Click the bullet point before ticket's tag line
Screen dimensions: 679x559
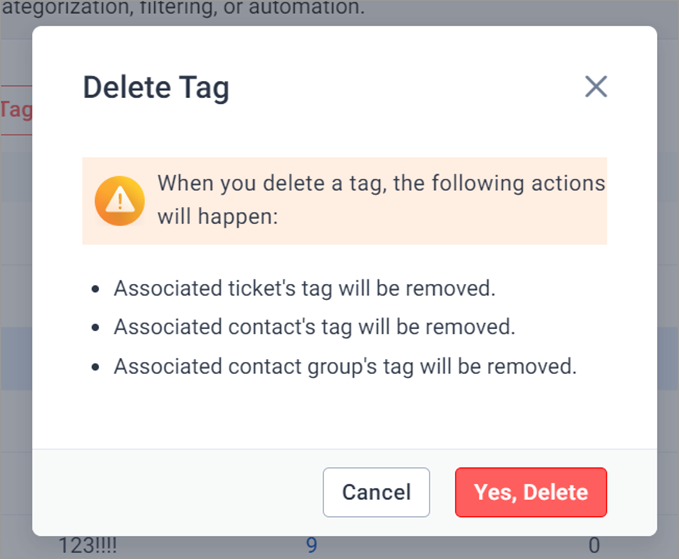click(x=96, y=289)
